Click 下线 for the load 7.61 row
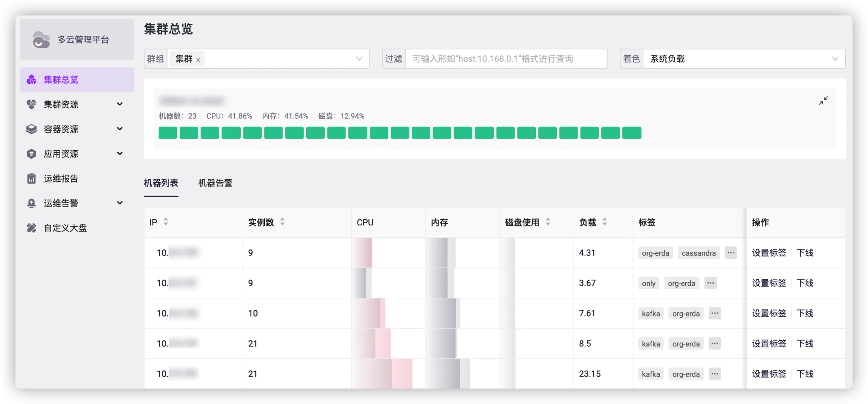The height and width of the screenshot is (404, 868). [805, 313]
